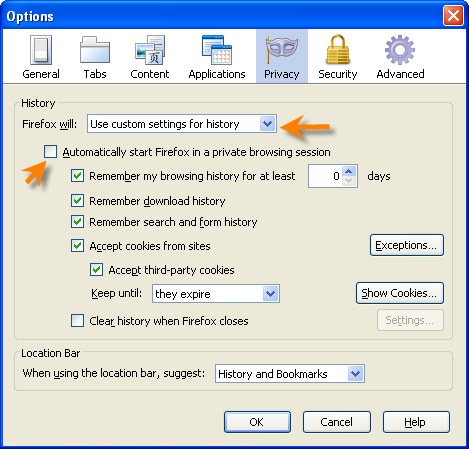Enable Clear history when Firefox closes
Viewport: 469px width, 449px height.
pos(77,321)
